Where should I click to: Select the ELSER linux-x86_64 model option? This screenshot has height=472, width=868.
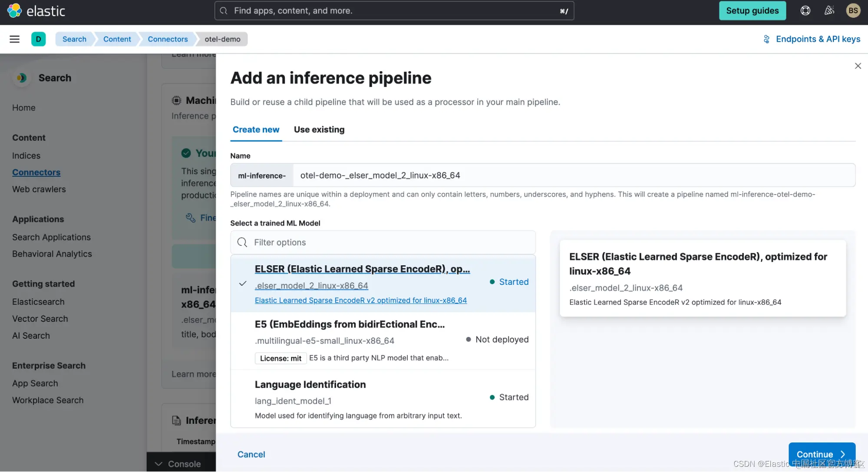click(382, 284)
